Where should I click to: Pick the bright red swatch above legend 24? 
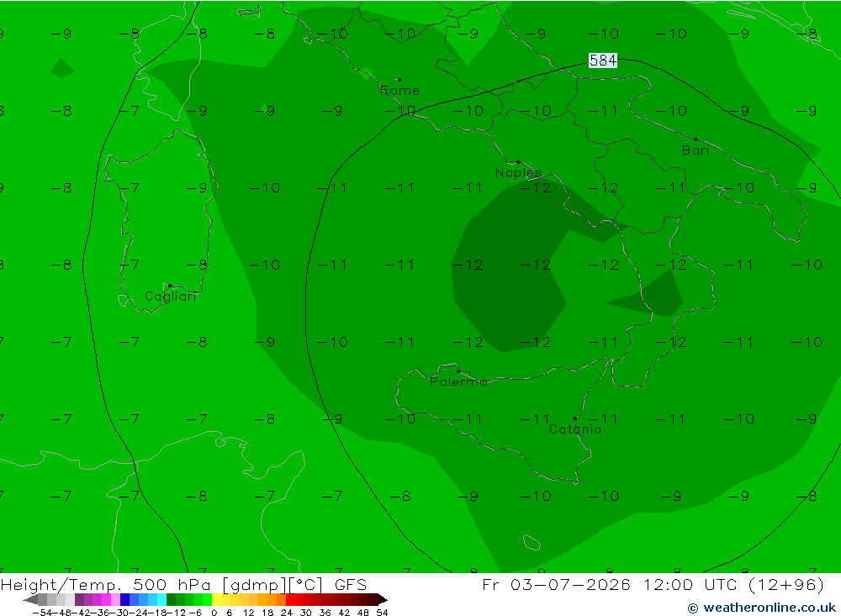click(290, 600)
